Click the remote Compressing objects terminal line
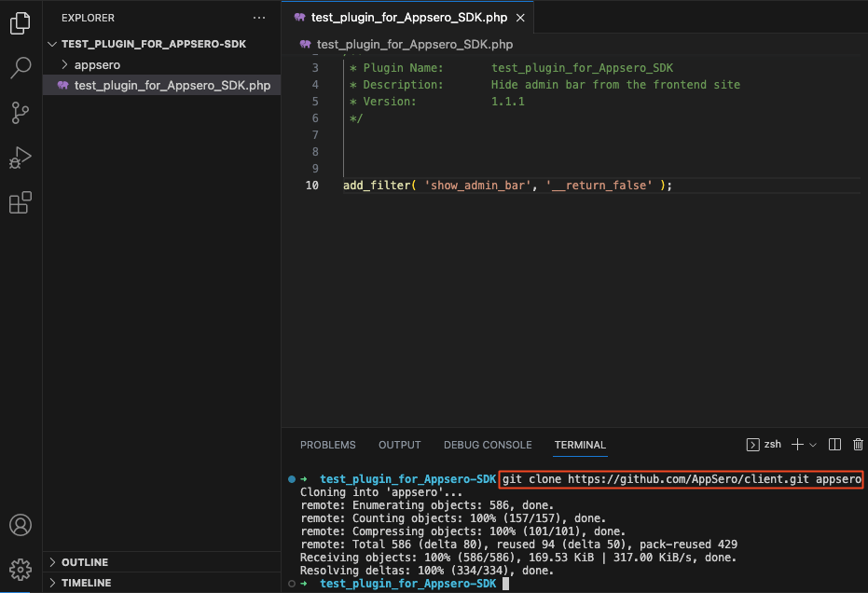 (x=462, y=531)
